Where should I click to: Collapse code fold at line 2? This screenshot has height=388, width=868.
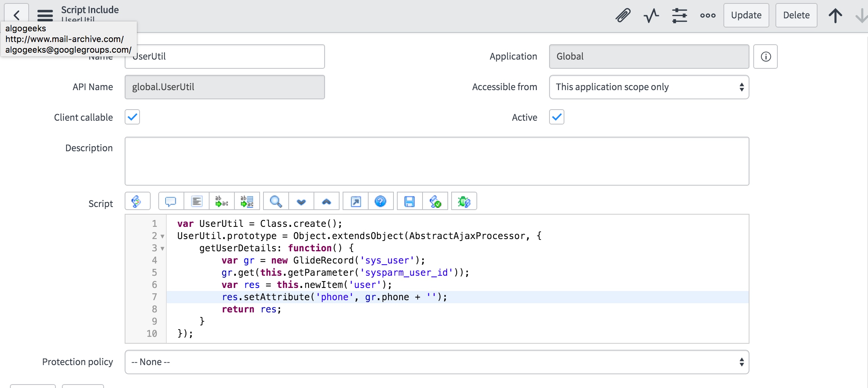tap(163, 236)
